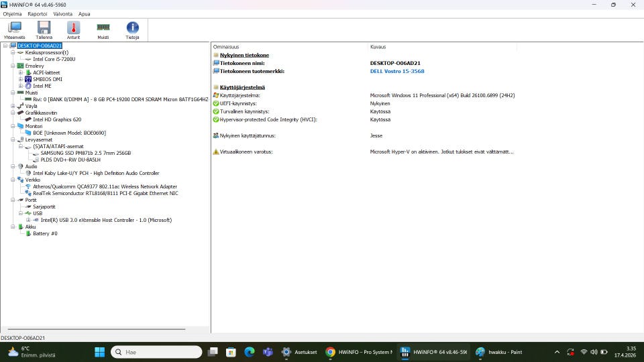This screenshot has height=362, width=644.
Task: Collapse the Emolevy tree branch
Action: [13, 66]
